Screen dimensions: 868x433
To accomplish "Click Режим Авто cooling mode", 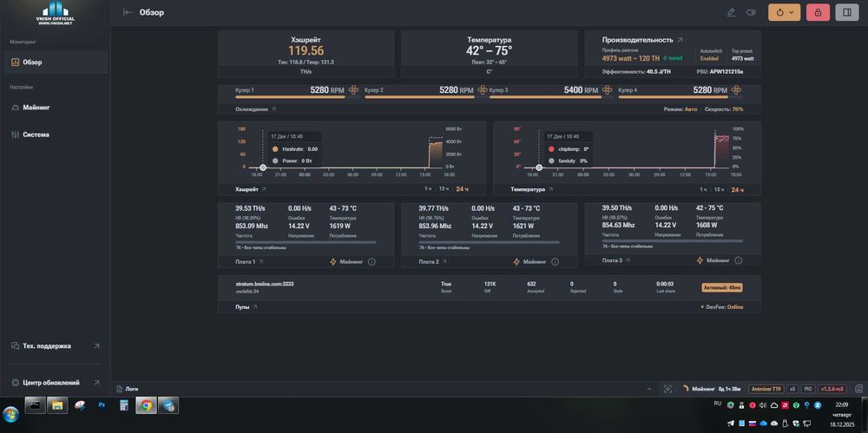I will pos(681,109).
